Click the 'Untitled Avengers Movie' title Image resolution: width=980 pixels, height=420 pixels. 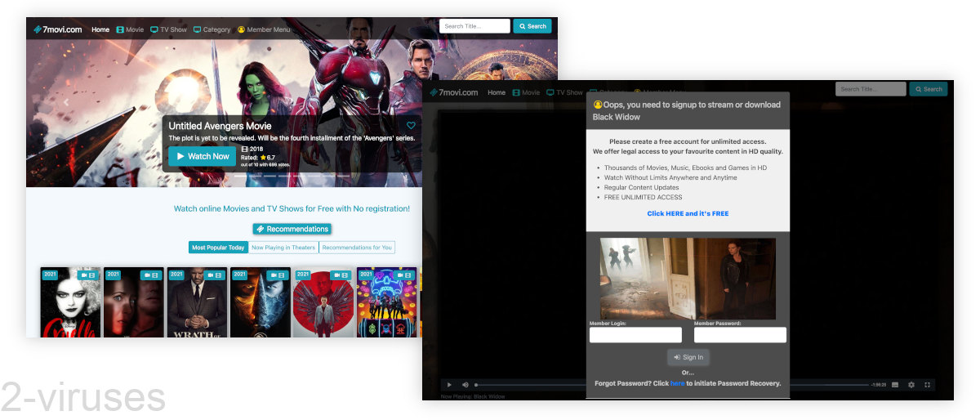pos(220,127)
